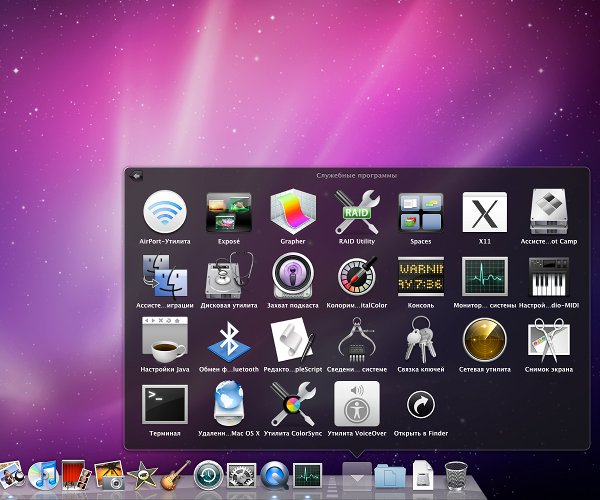Open RAID Utility
Screen dimensions: 600x500
[x=357, y=211]
